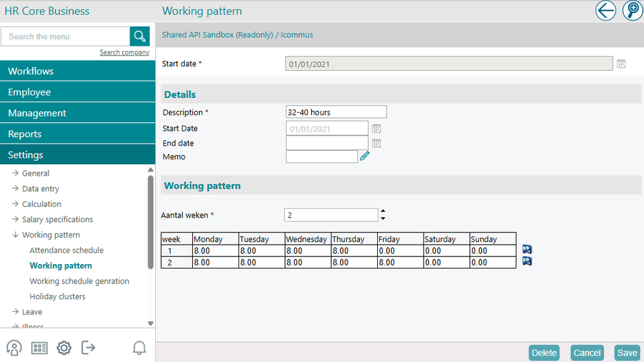
Task: Expand the Leave item
Action: [27, 312]
